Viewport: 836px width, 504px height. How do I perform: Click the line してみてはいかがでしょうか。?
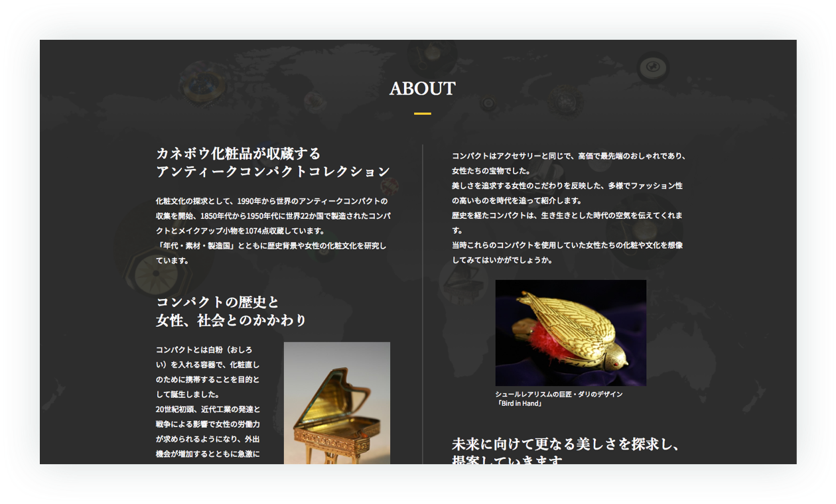click(x=502, y=260)
